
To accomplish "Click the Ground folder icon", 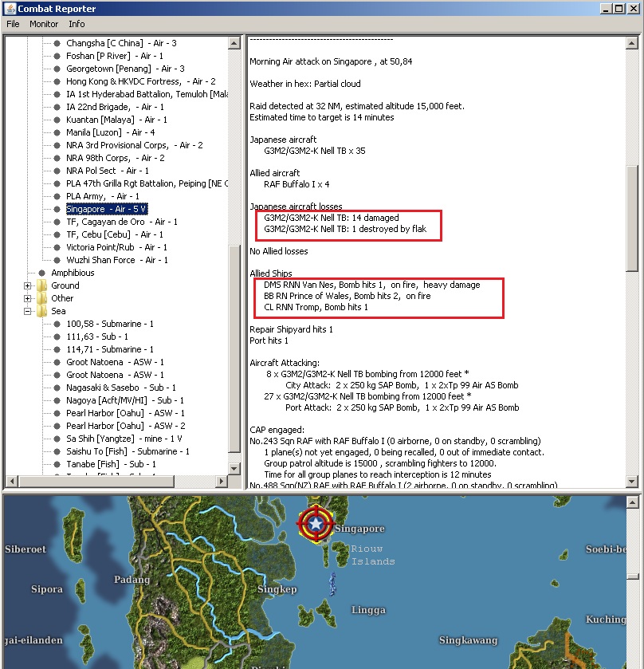I will [x=41, y=285].
